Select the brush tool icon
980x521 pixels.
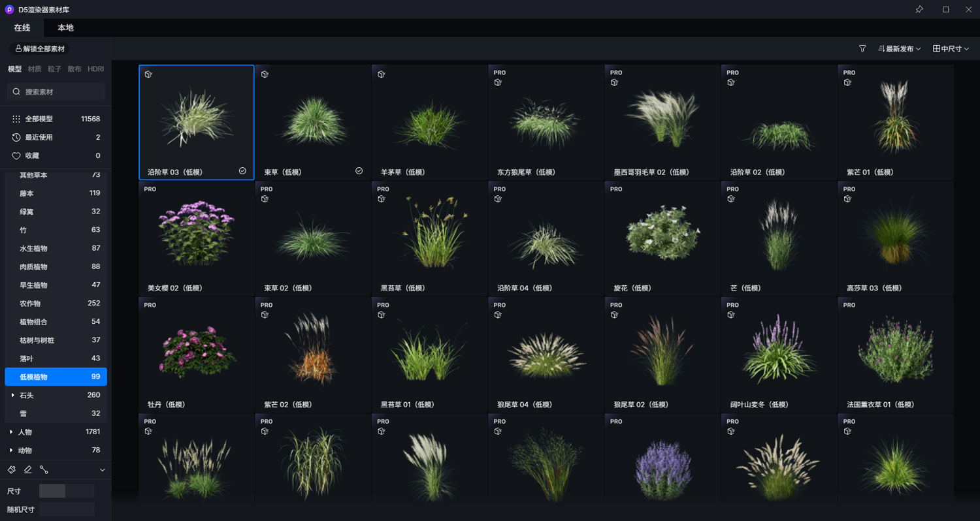click(x=12, y=469)
